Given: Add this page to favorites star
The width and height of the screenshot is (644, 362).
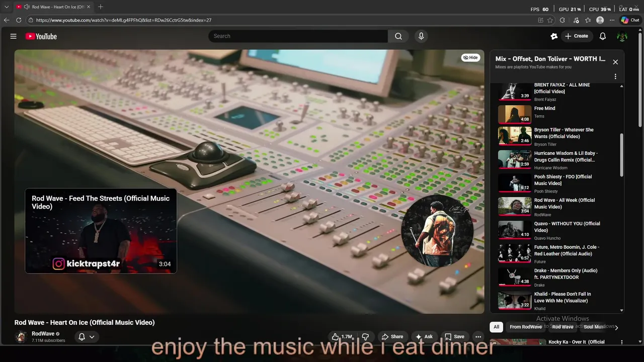Looking at the screenshot, I should pyautogui.click(x=550, y=20).
